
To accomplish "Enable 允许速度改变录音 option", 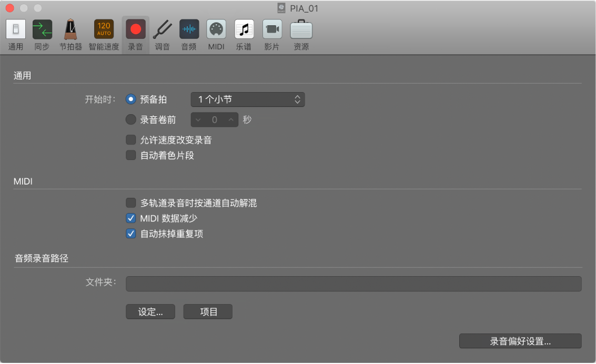I will click(130, 139).
